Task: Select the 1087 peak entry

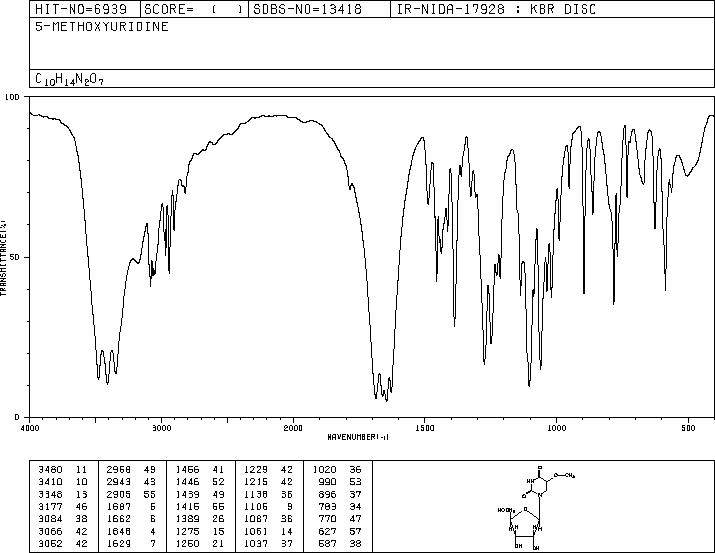Action: (268, 519)
